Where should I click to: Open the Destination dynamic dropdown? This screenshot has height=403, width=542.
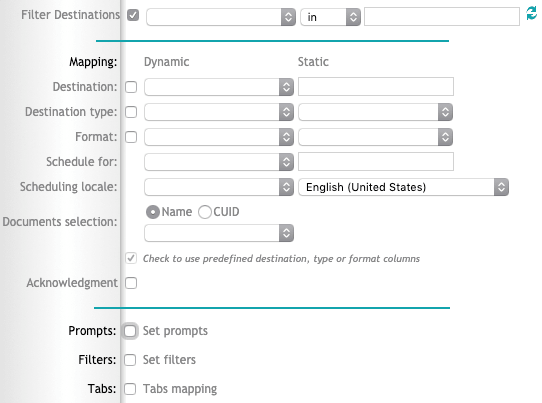(219, 87)
